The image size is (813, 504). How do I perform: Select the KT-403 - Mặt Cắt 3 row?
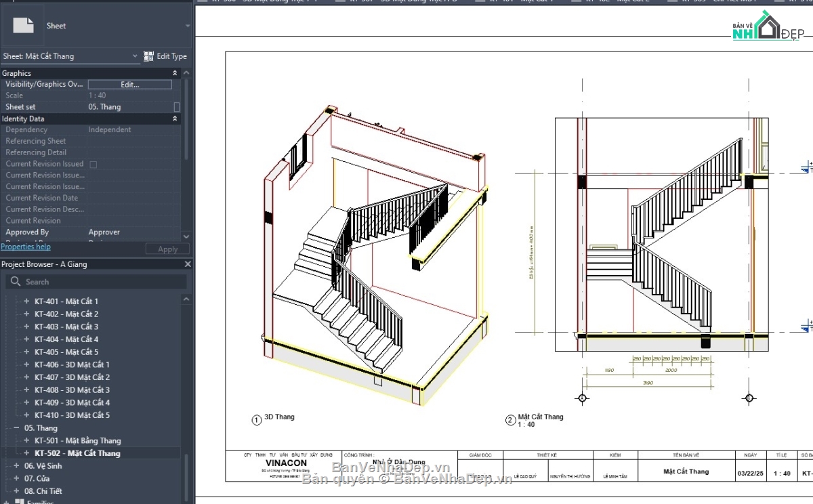tap(66, 327)
